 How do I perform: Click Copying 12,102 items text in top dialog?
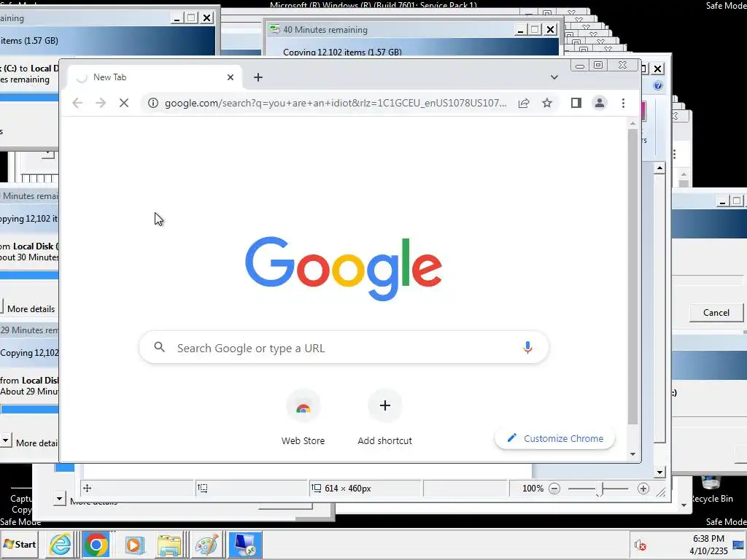tap(342, 52)
